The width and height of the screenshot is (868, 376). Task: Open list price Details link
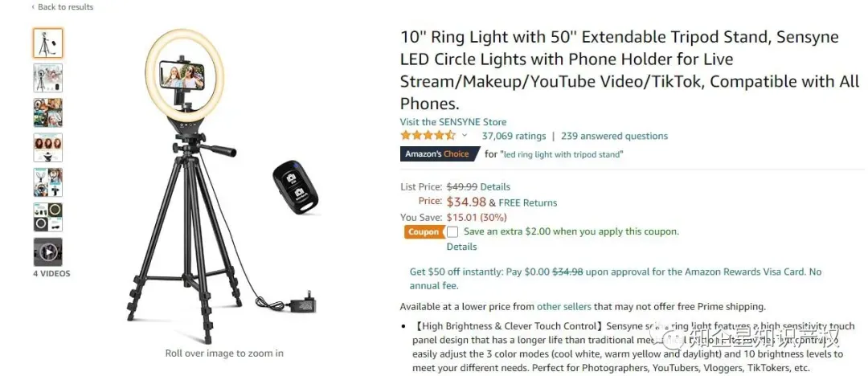(x=495, y=186)
